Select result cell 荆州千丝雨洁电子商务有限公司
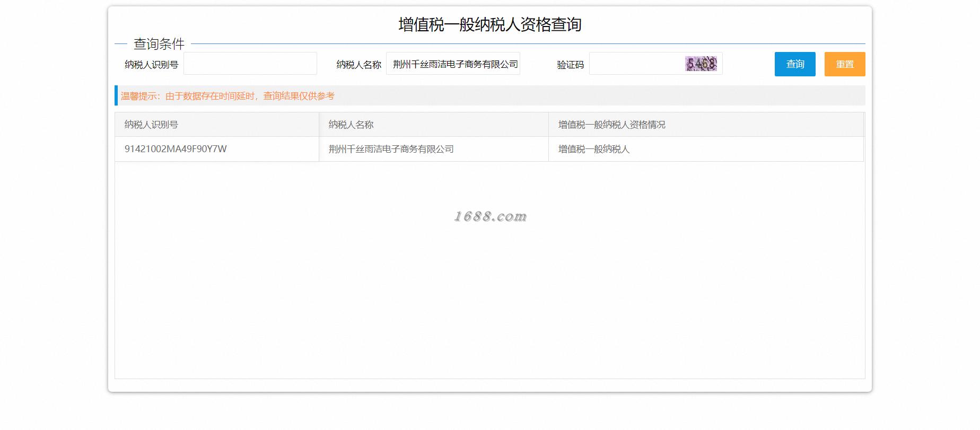This screenshot has height=430, width=980. click(434, 149)
